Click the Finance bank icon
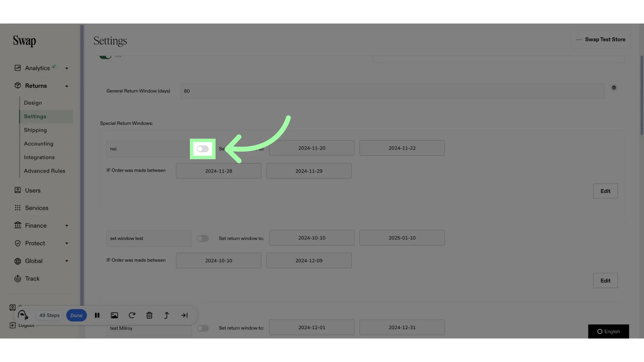 tap(18, 225)
